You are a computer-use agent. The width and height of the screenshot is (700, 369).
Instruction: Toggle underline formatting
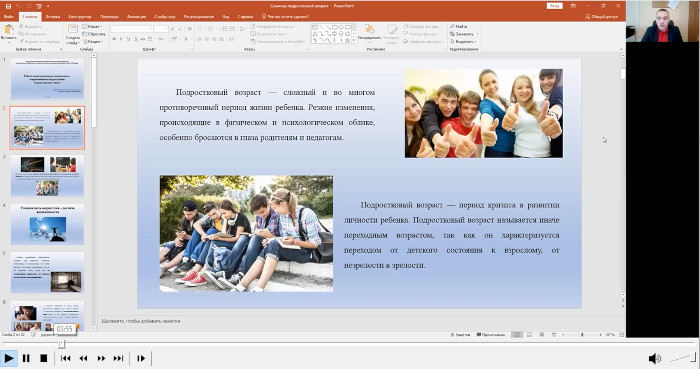[129, 39]
